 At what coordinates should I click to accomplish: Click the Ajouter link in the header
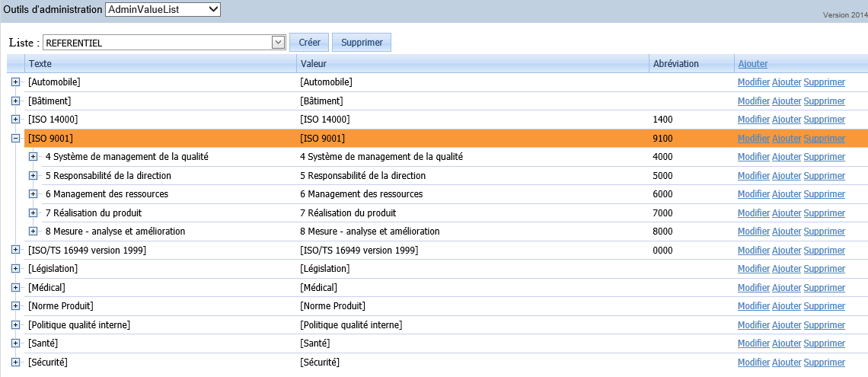753,64
